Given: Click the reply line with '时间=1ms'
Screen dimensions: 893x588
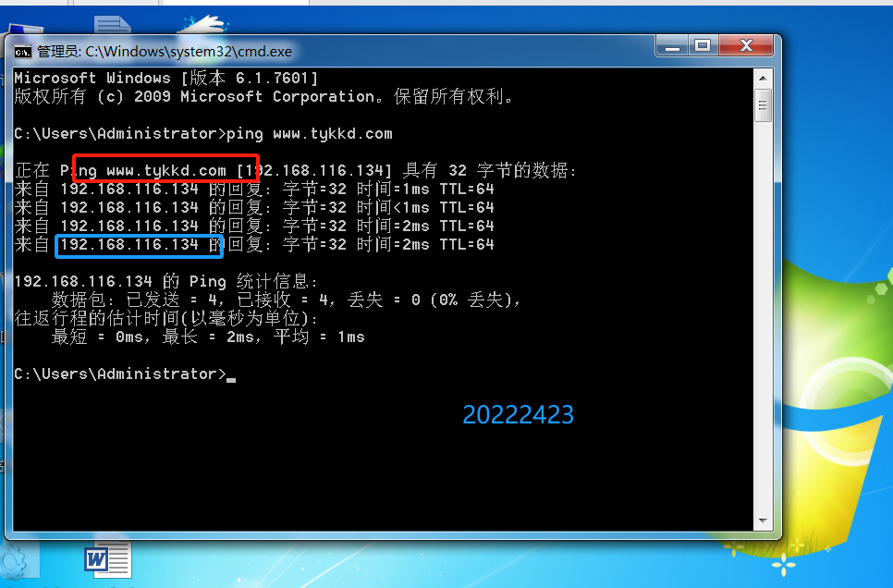Looking at the screenshot, I should pos(254,190).
